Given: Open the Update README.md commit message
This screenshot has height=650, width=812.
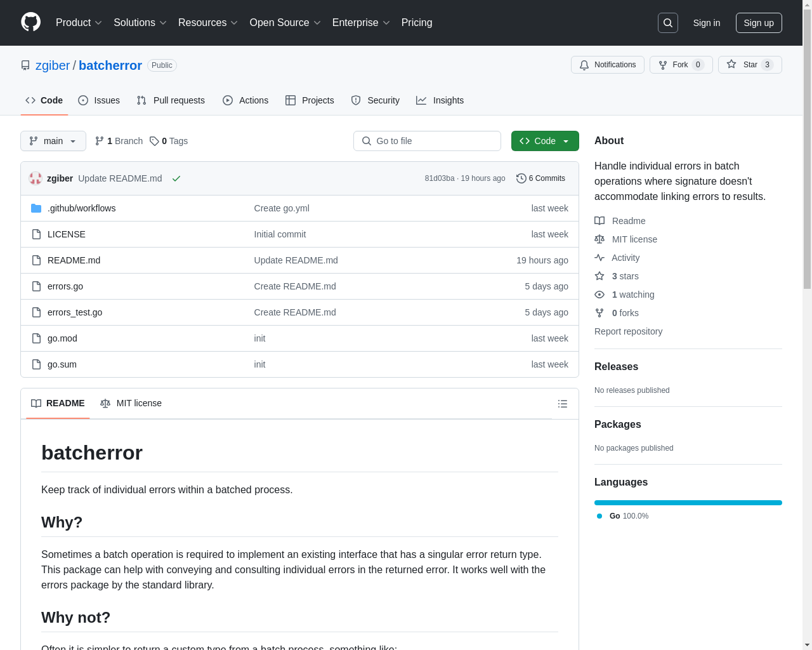Looking at the screenshot, I should [120, 178].
